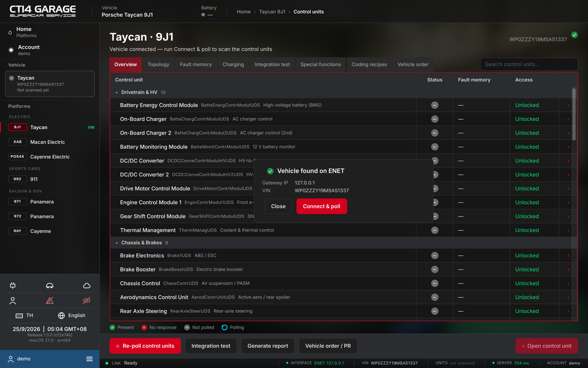Open Aerodynamics Control Unit row chevron
The width and height of the screenshot is (588, 368).
568,297
